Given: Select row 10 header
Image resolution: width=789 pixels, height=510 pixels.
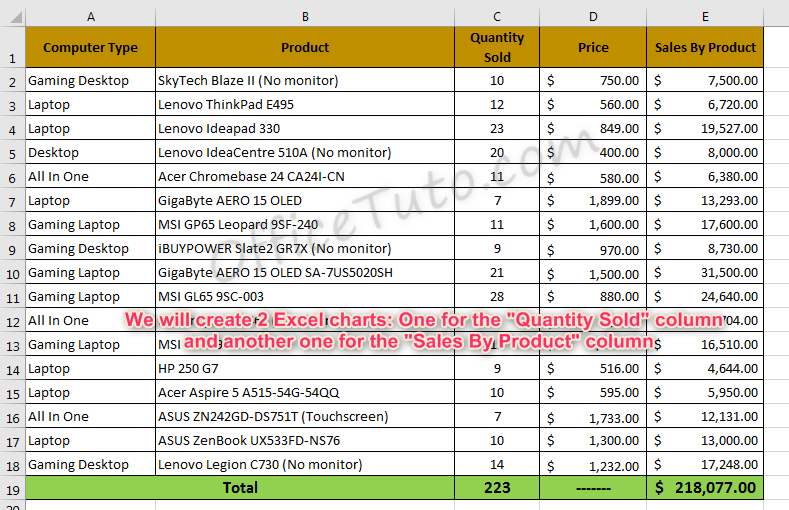Looking at the screenshot, I should pos(13,273).
